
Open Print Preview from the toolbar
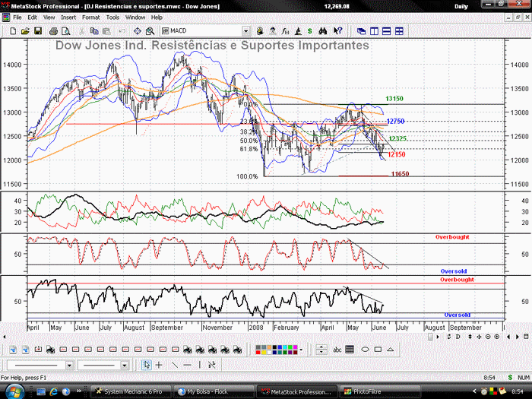66,31
